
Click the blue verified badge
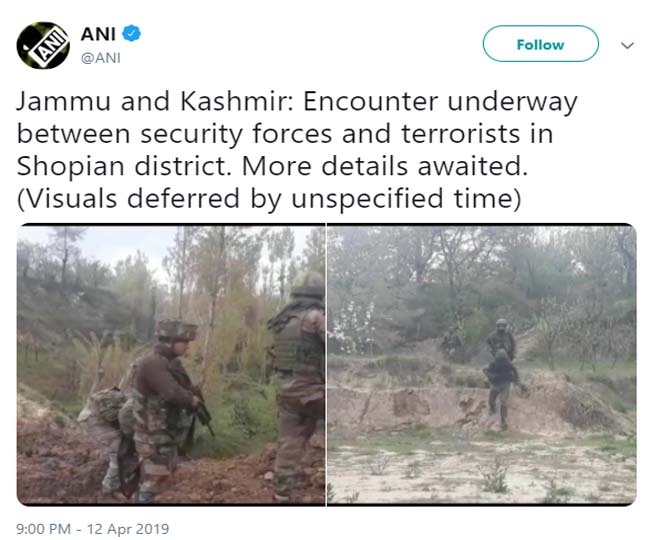pyautogui.click(x=132, y=34)
